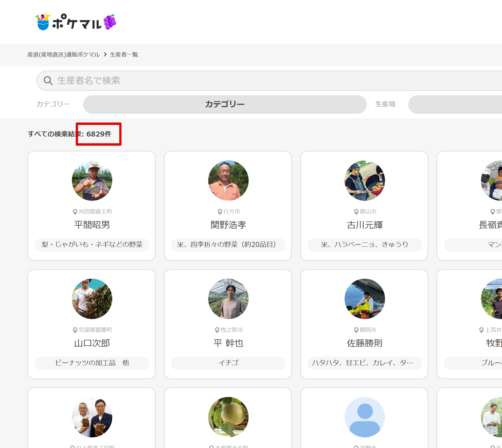Open 古川元輝 profile photo

coord(365,181)
